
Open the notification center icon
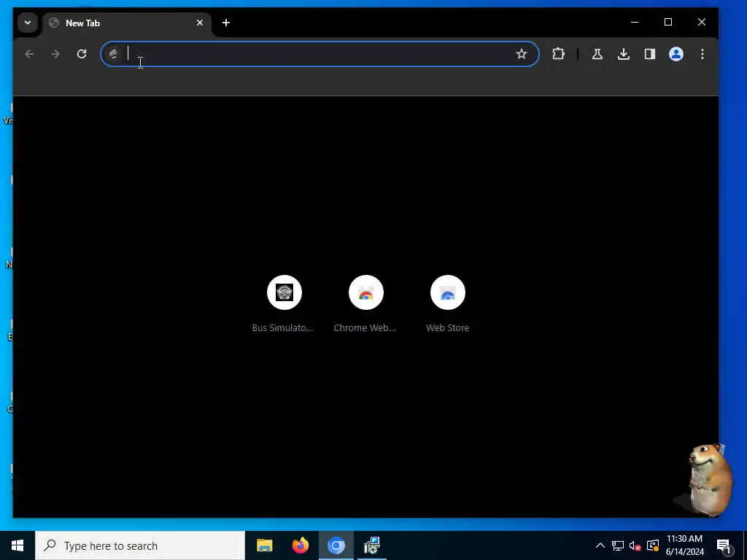point(724,545)
